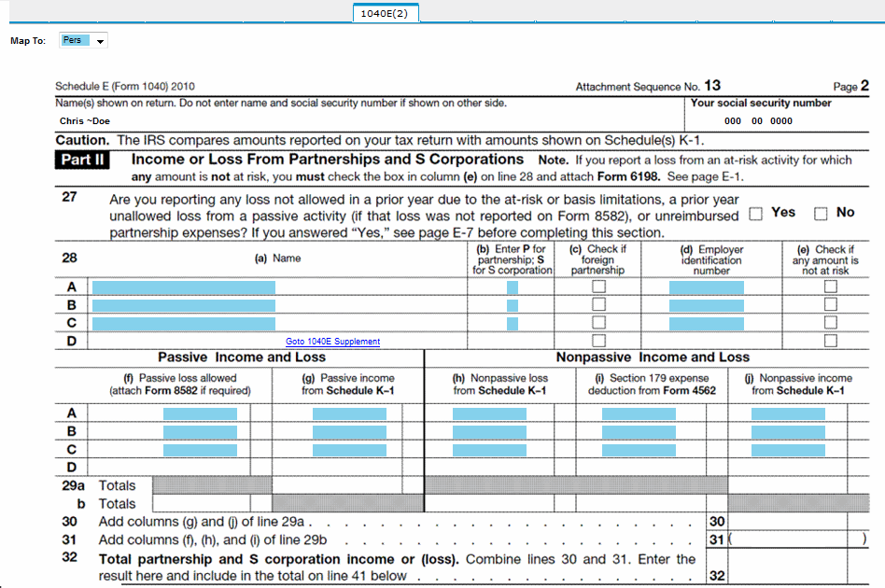Click the Name field in row B of line 28

tap(184, 306)
